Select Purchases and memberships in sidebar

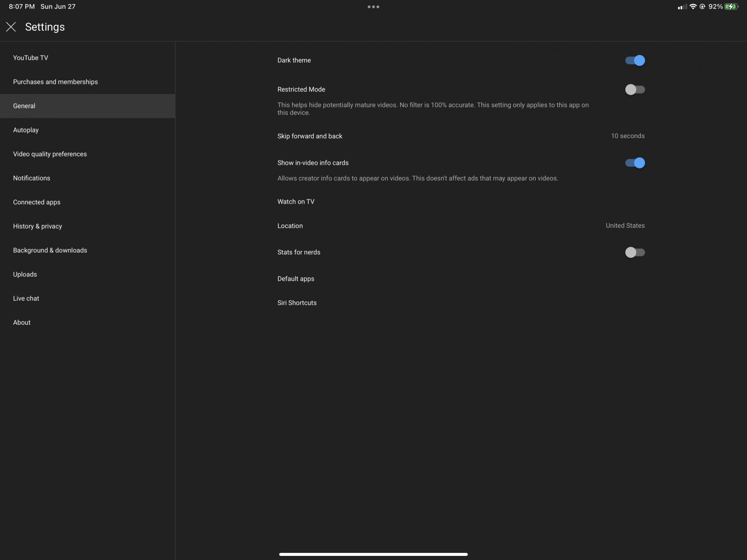click(55, 82)
